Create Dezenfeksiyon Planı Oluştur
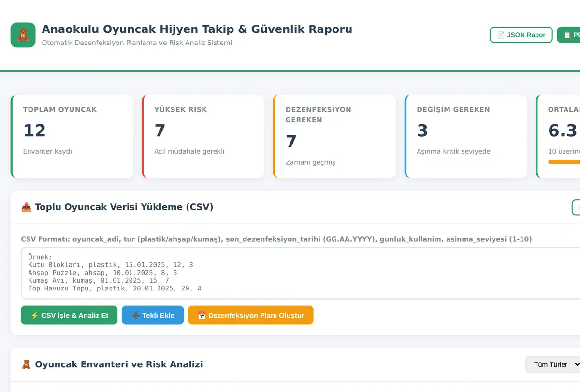This screenshot has width=580, height=392. point(251,315)
